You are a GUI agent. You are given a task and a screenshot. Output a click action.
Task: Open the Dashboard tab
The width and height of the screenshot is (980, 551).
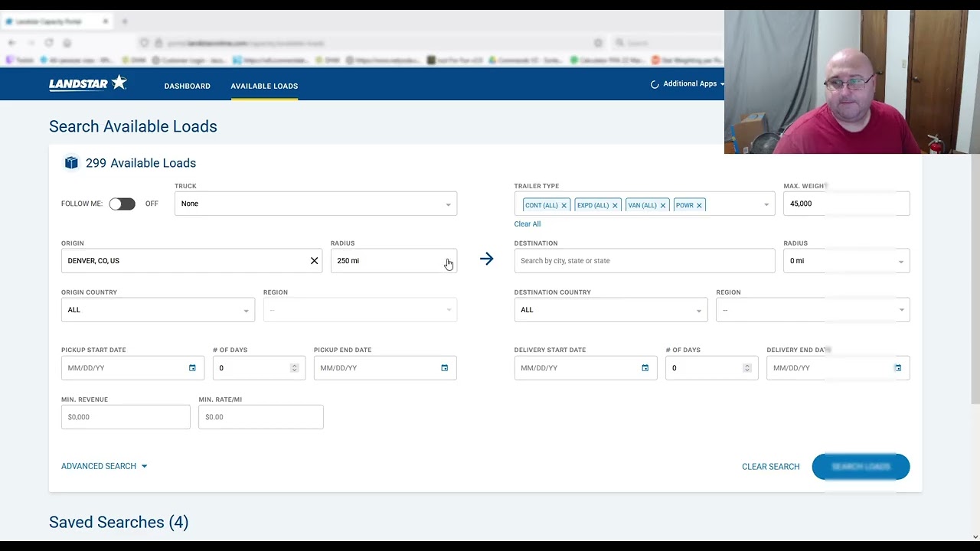coord(187,86)
